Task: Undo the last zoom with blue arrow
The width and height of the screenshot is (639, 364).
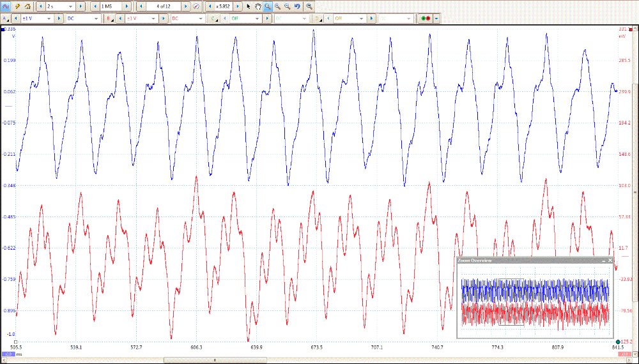Action: coord(298,6)
